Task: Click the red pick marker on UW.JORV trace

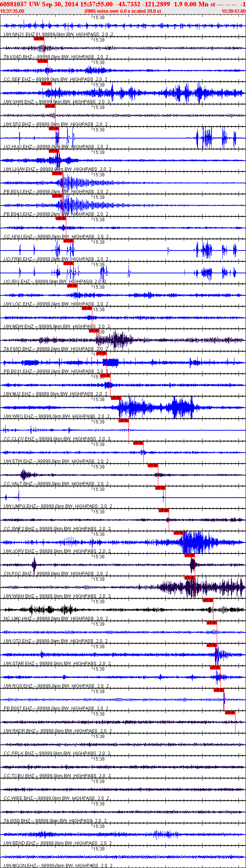Action: [x=178, y=533]
